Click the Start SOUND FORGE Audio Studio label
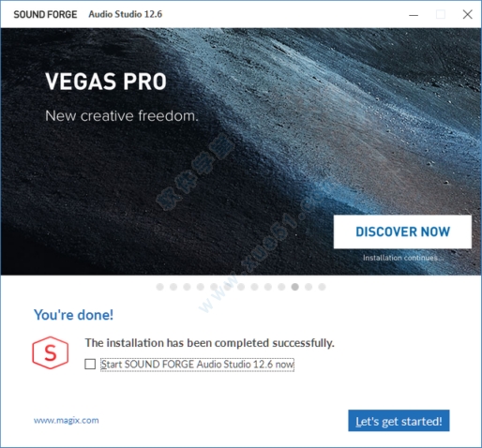 197,365
